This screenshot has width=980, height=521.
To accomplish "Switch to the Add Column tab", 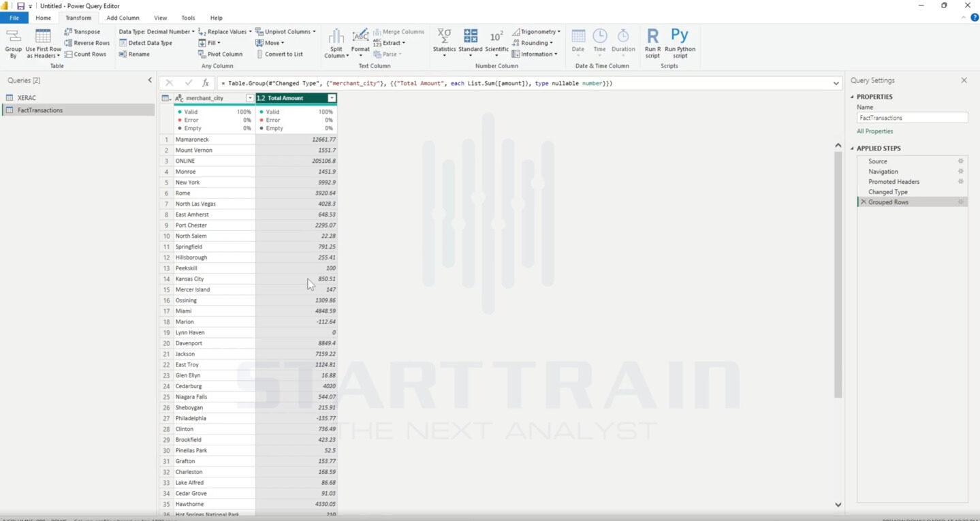I will (123, 18).
